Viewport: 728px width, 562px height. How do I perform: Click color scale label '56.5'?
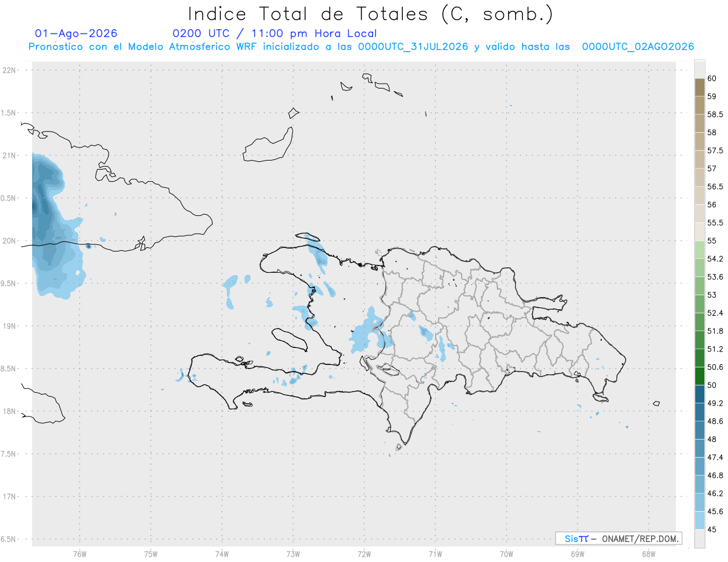click(x=715, y=187)
